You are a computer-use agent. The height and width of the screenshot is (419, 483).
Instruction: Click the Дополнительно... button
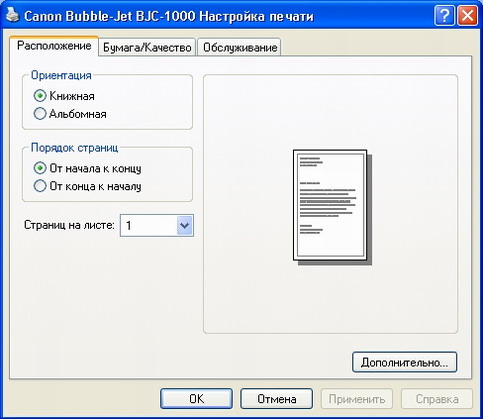point(404,362)
